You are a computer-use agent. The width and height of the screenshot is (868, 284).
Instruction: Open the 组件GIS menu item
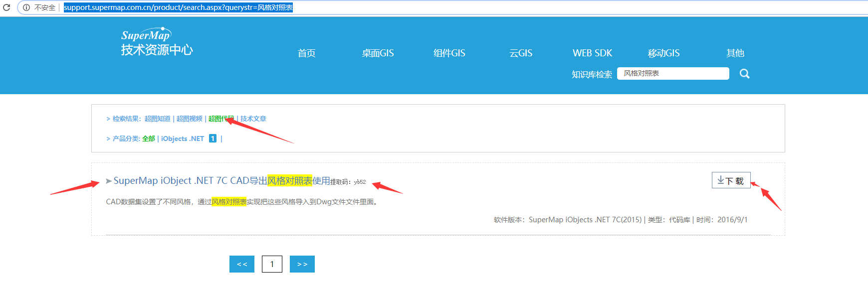449,53
